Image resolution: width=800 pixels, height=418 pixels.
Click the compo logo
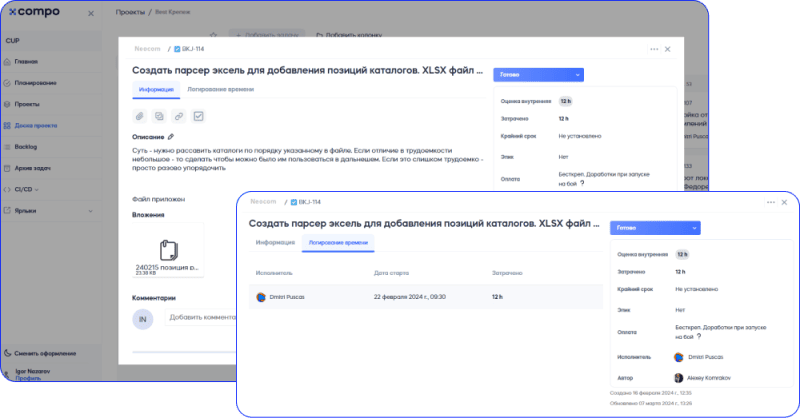(x=34, y=12)
